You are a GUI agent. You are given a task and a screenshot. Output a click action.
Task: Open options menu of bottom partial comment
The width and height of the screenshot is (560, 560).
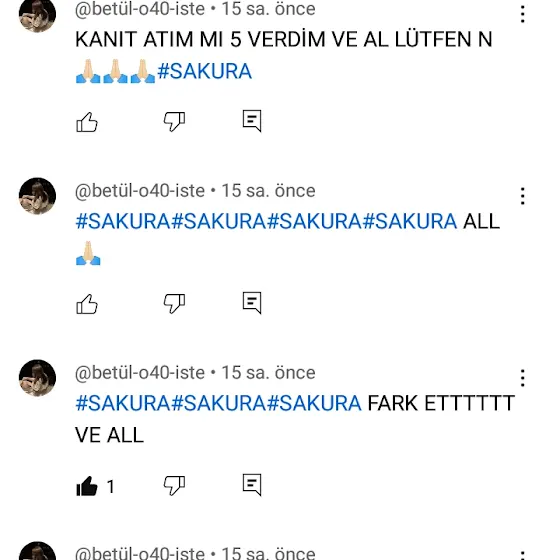(522, 555)
